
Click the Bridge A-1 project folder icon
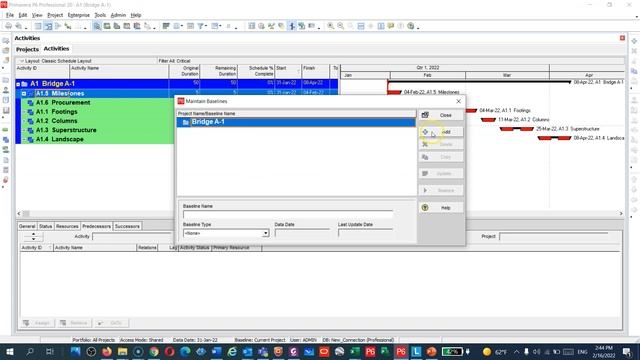click(186, 122)
